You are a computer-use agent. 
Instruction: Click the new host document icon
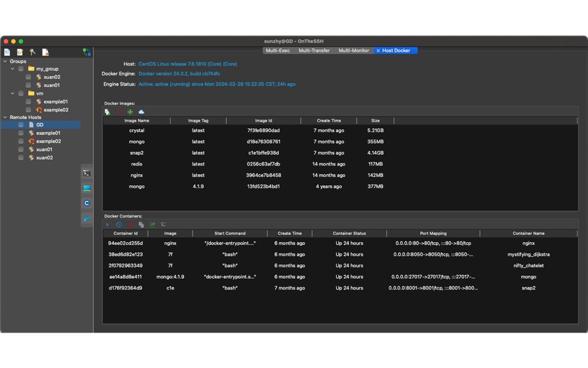[x=7, y=52]
